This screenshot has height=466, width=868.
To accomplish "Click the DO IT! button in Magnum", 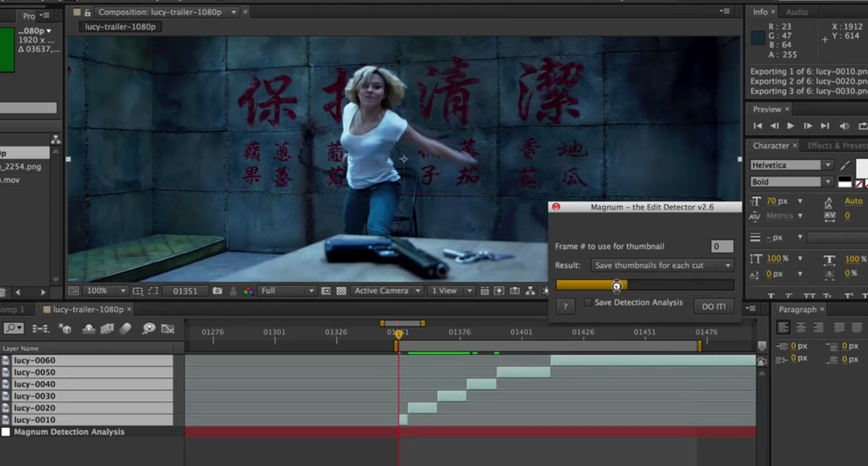I will point(714,306).
